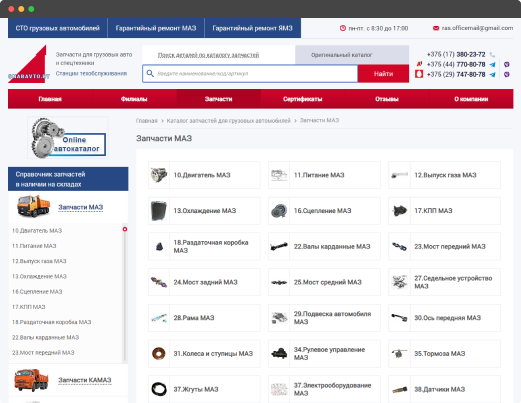Click sensor image of 38.Датчики МАЗ card
The height and width of the screenshot is (403, 521).
coord(399,389)
